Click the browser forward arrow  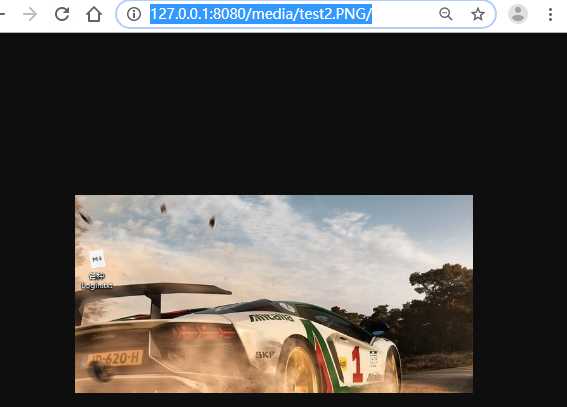(x=30, y=14)
